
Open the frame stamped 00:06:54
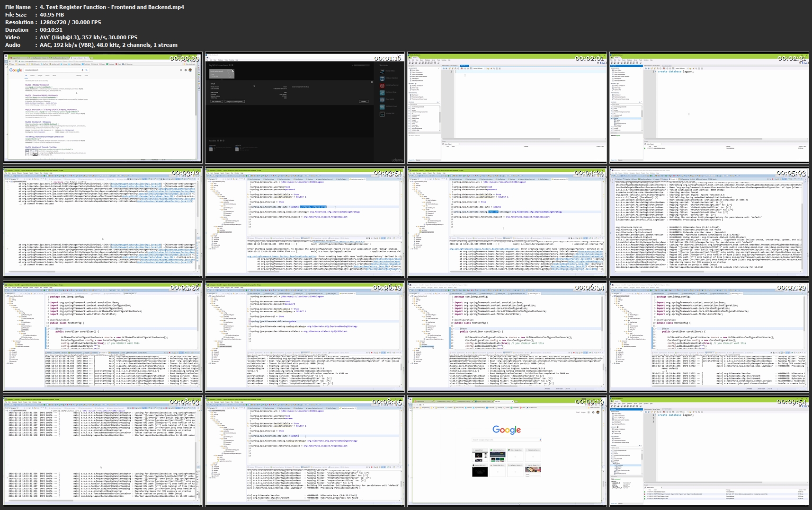[x=507, y=336]
